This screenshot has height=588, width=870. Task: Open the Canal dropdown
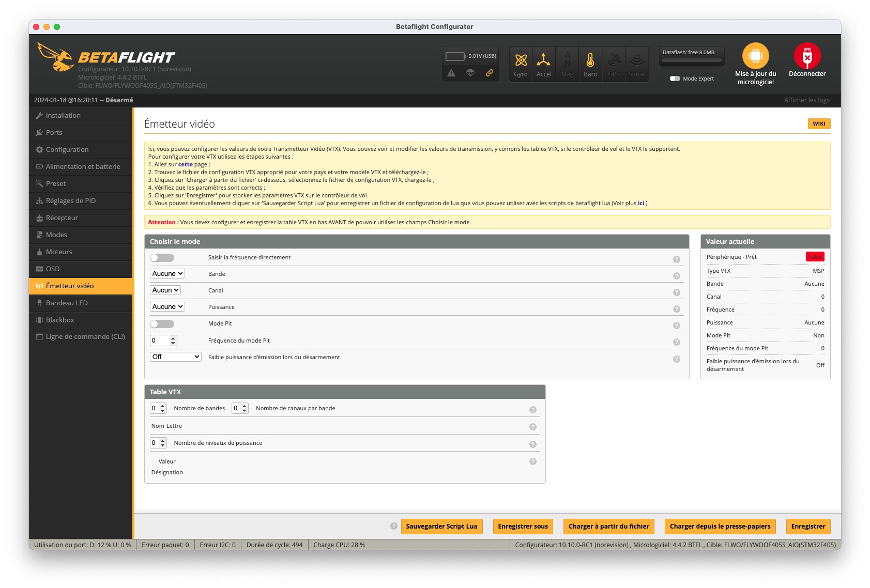[x=165, y=290]
